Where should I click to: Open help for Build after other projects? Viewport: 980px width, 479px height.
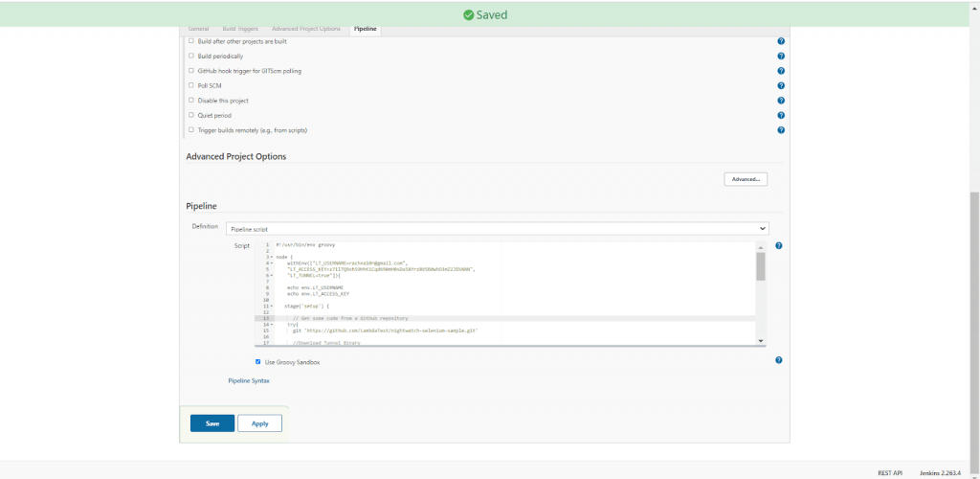tap(781, 41)
